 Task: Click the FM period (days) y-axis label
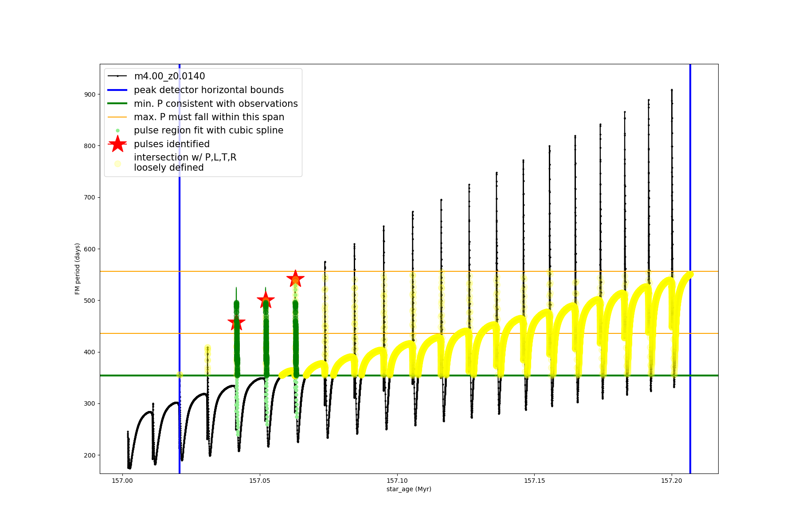(78, 269)
